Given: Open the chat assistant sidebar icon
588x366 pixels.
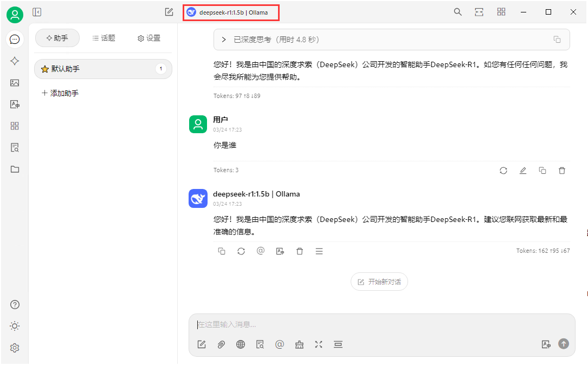Looking at the screenshot, I should coord(15,40).
